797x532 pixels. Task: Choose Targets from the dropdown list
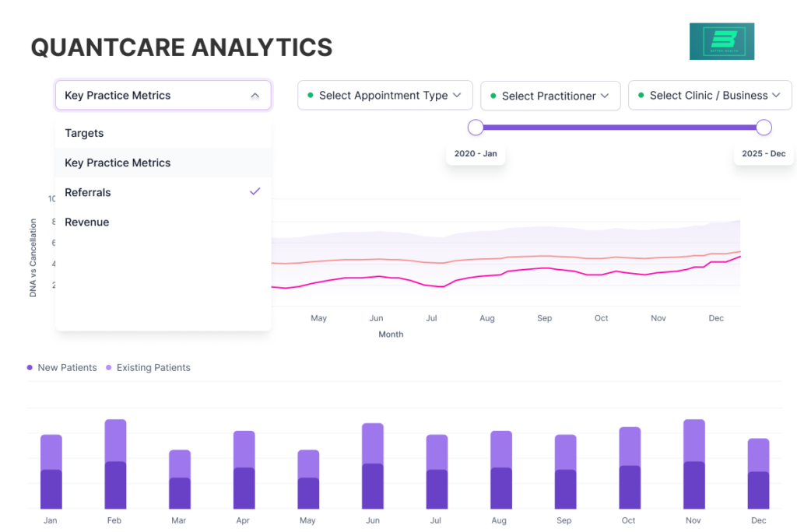tap(163, 133)
